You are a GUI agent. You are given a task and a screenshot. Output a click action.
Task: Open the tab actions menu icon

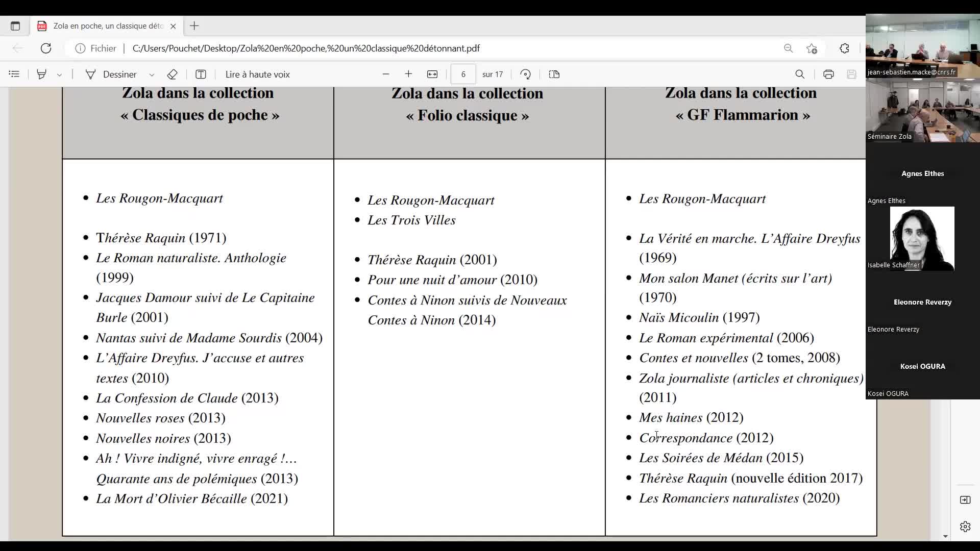click(x=15, y=26)
